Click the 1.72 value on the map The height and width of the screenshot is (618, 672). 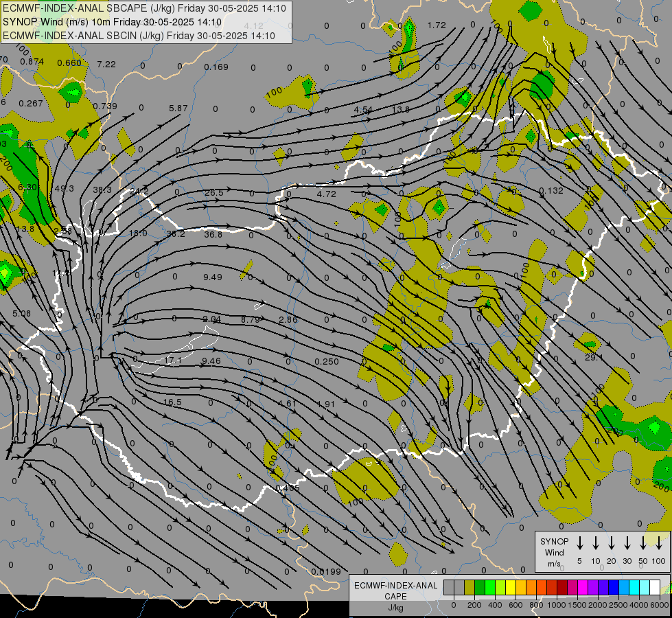tap(437, 25)
